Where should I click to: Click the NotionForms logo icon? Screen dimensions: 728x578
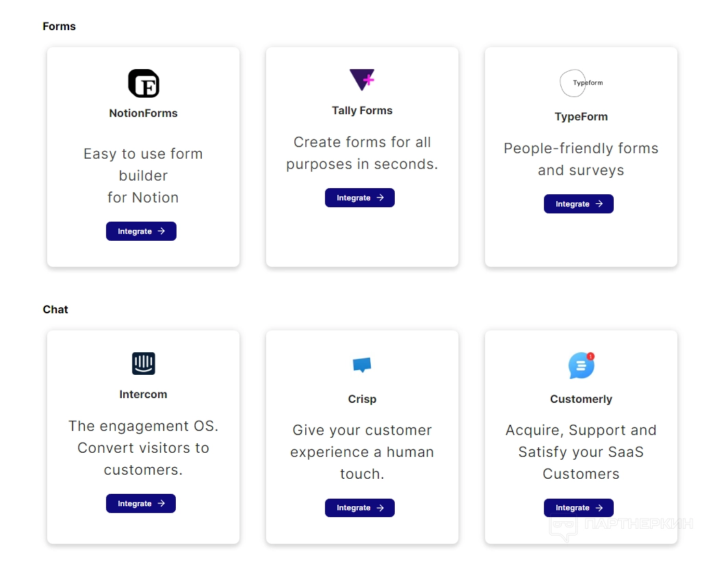coord(144,83)
